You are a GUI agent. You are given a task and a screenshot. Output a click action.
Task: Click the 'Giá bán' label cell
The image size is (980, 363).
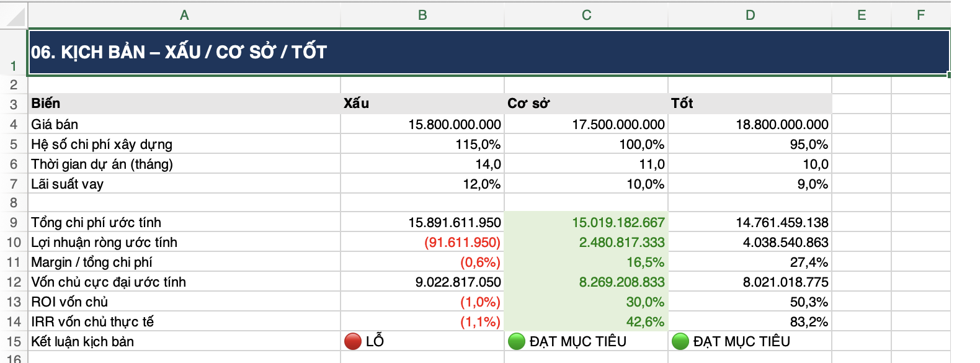tap(184, 124)
